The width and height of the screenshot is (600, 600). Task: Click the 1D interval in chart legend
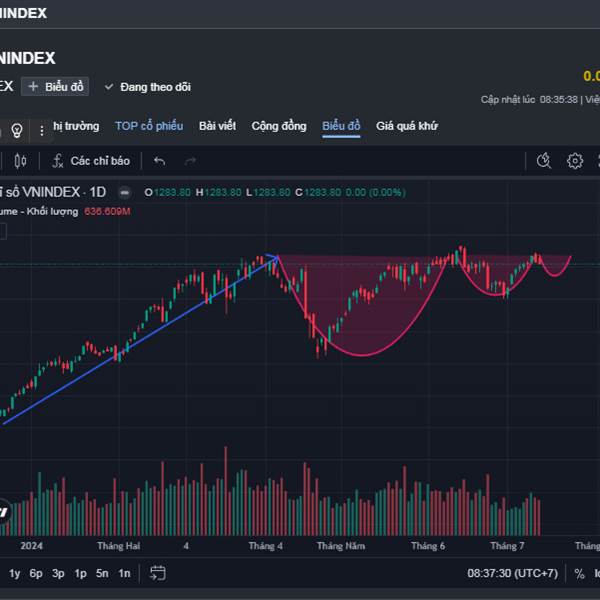tap(98, 192)
